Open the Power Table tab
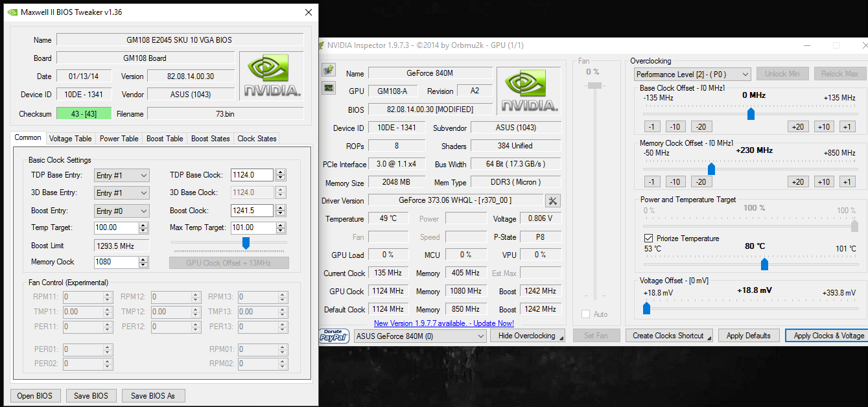The width and height of the screenshot is (868, 407). (x=119, y=139)
